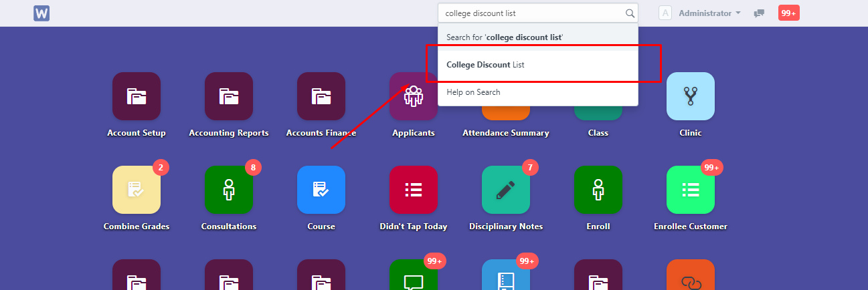Choose College Discount List suggestion

click(538, 65)
